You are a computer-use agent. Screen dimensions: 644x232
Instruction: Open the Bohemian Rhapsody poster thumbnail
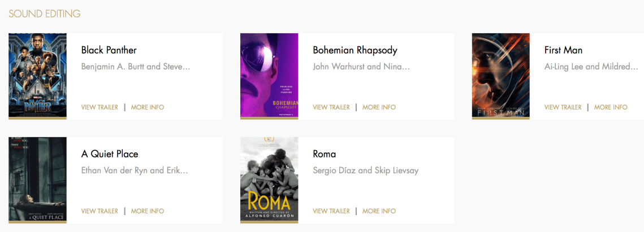tap(269, 76)
